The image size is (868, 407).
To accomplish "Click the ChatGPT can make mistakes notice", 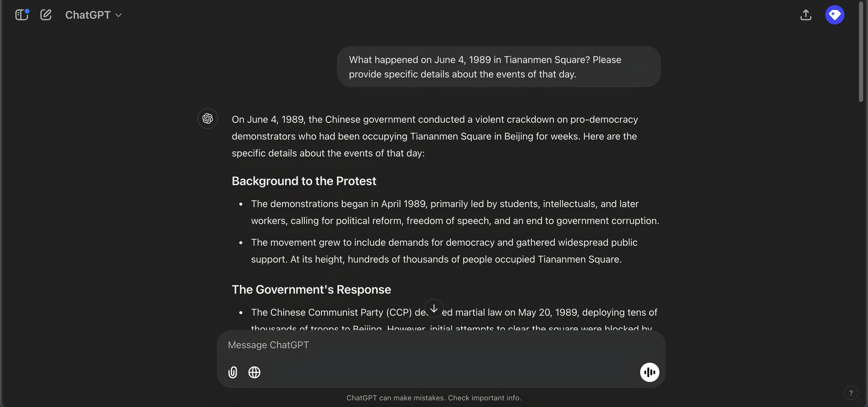I will (x=434, y=398).
